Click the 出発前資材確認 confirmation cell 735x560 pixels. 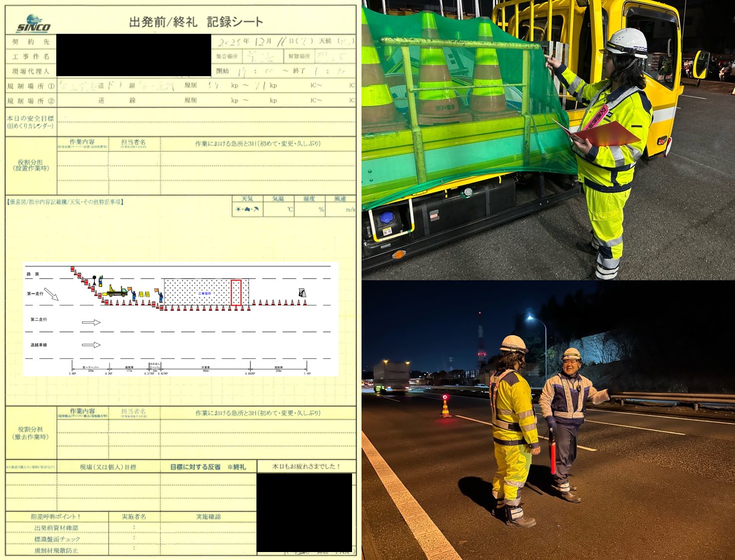pos(208,528)
